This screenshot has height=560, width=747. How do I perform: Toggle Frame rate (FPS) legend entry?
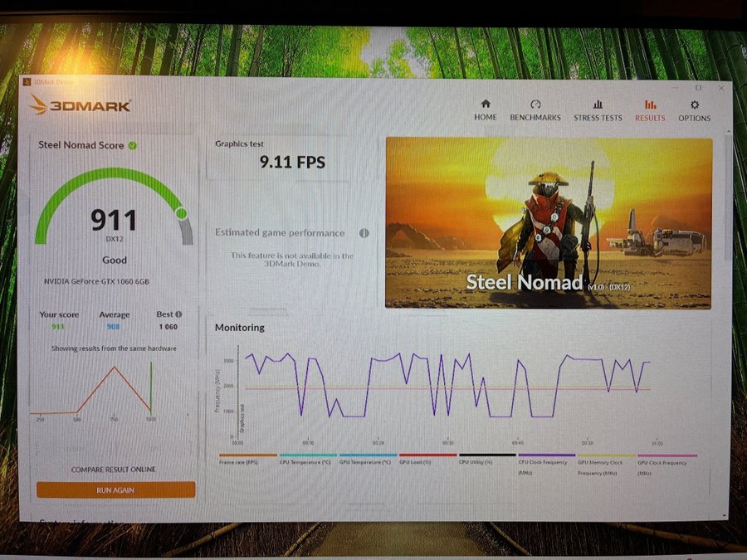[x=247, y=460]
